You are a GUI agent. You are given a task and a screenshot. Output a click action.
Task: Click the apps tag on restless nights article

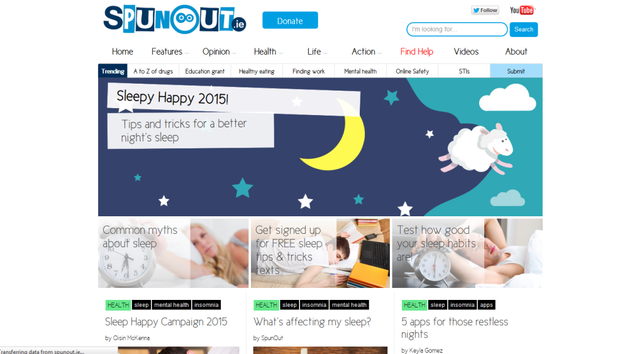point(486,305)
